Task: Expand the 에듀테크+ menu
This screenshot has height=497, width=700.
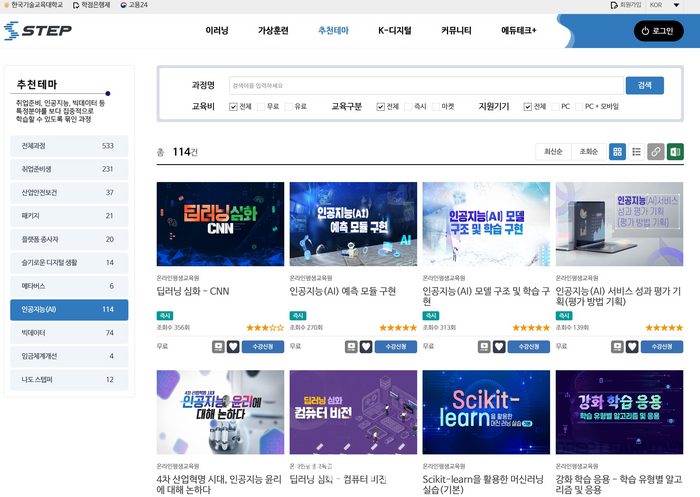Action: [519, 31]
